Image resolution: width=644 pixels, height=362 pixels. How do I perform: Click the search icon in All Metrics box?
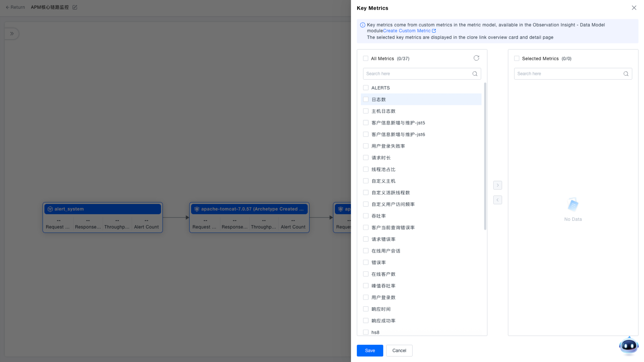tap(475, 74)
